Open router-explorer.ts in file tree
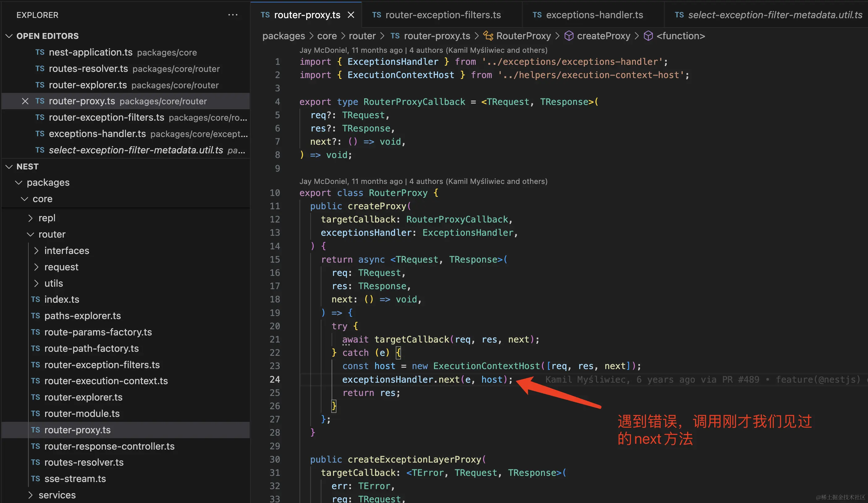Viewport: 868px width, 503px height. point(126,397)
